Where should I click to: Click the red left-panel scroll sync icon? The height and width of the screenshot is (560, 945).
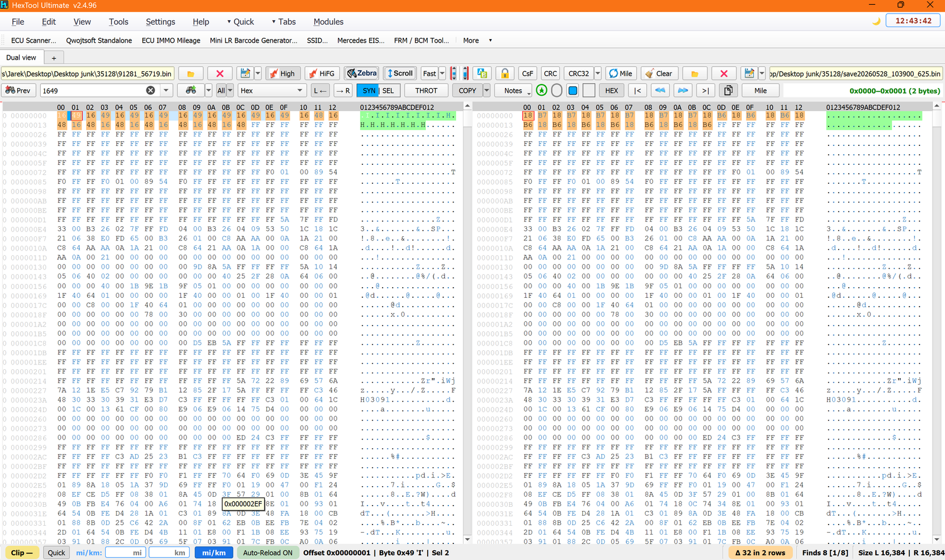454,73
